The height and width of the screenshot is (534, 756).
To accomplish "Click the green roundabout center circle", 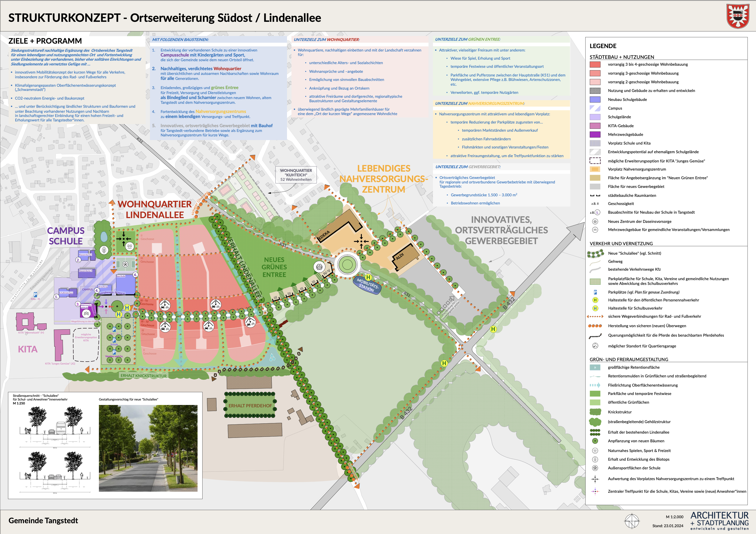I will (x=347, y=265).
